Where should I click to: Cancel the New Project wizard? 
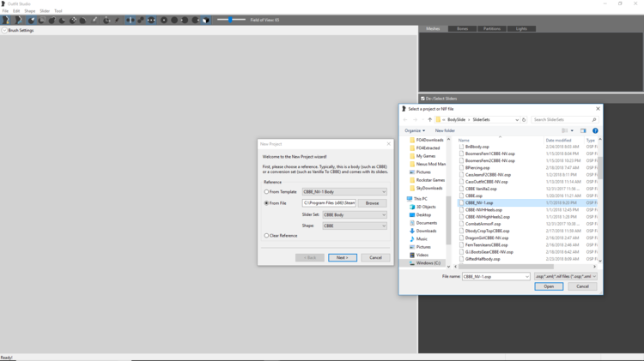(x=375, y=257)
